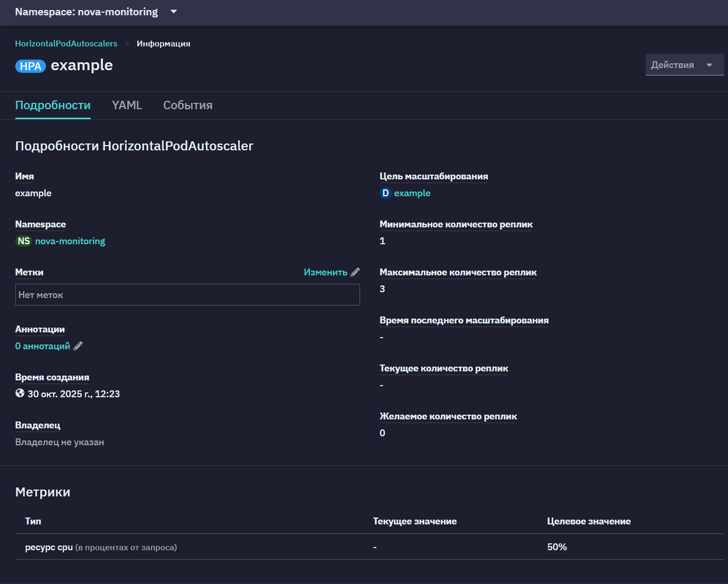Click the Владелец label
The image size is (728, 584).
coord(38,425)
